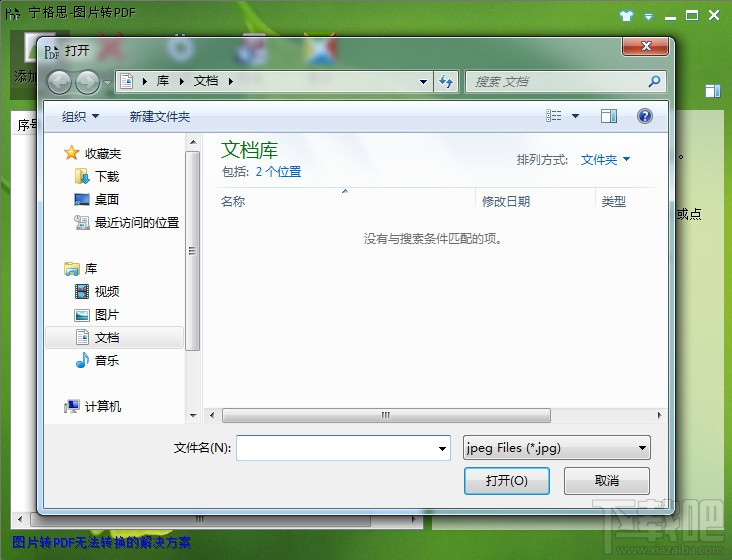Open the 组织 menu
The height and width of the screenshot is (560, 732).
tap(80, 116)
